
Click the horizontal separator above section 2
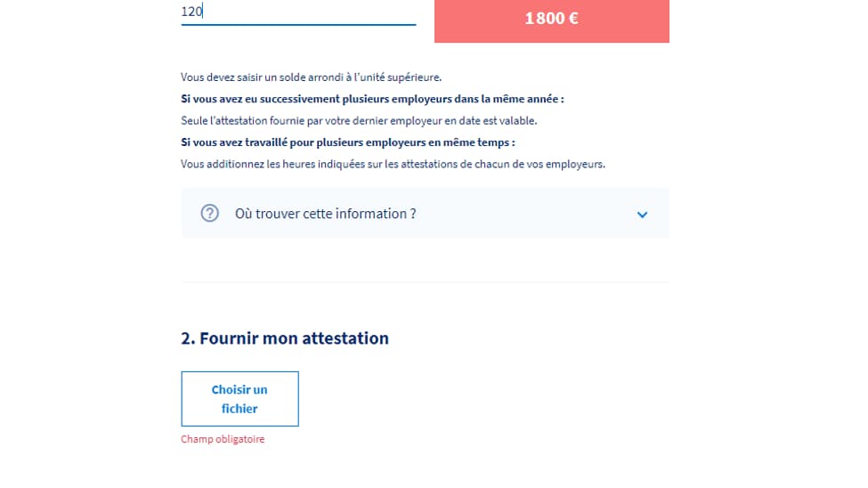[425, 282]
